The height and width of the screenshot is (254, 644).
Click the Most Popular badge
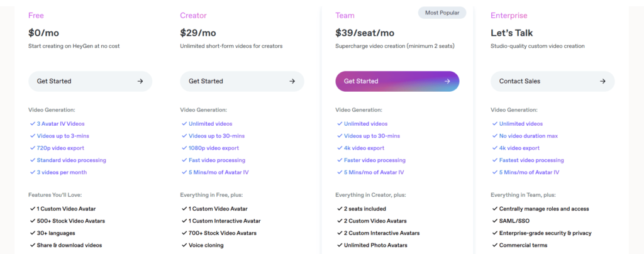tap(442, 13)
